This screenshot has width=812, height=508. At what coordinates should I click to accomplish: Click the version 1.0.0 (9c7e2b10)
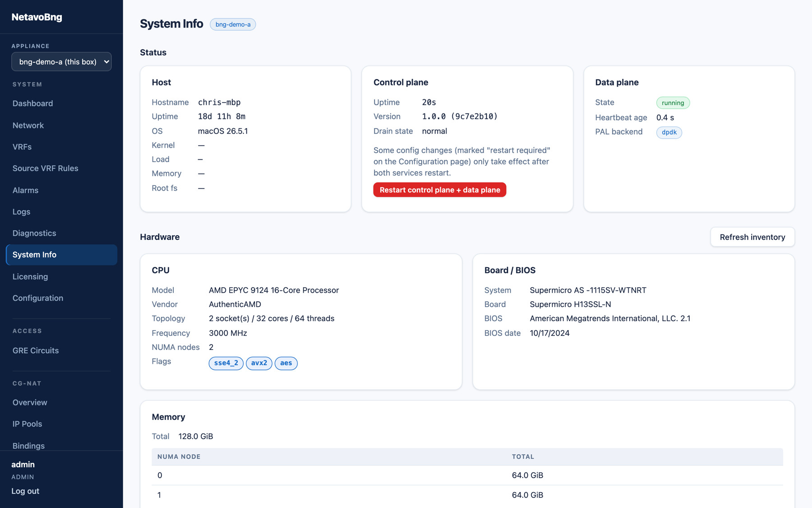click(460, 117)
